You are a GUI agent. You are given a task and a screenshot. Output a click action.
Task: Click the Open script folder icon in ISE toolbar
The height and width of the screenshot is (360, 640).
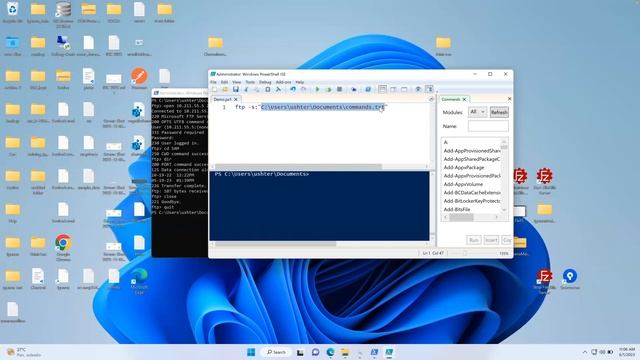(x=225, y=89)
